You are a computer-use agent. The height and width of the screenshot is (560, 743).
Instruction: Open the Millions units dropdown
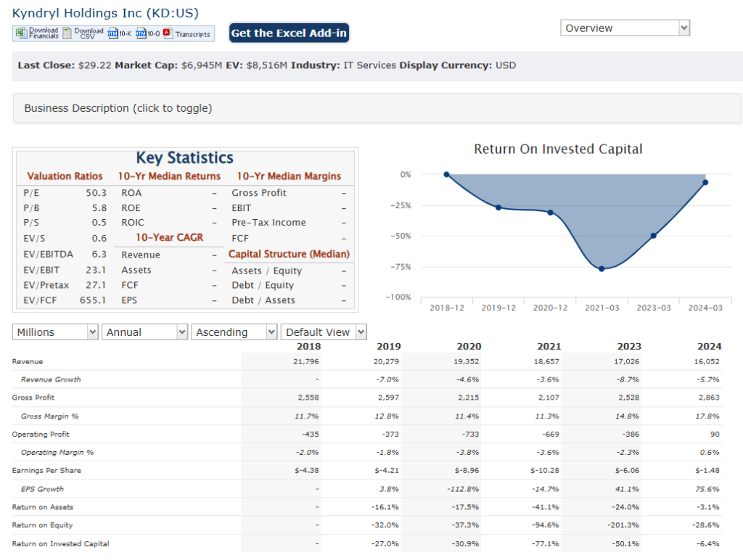55,332
